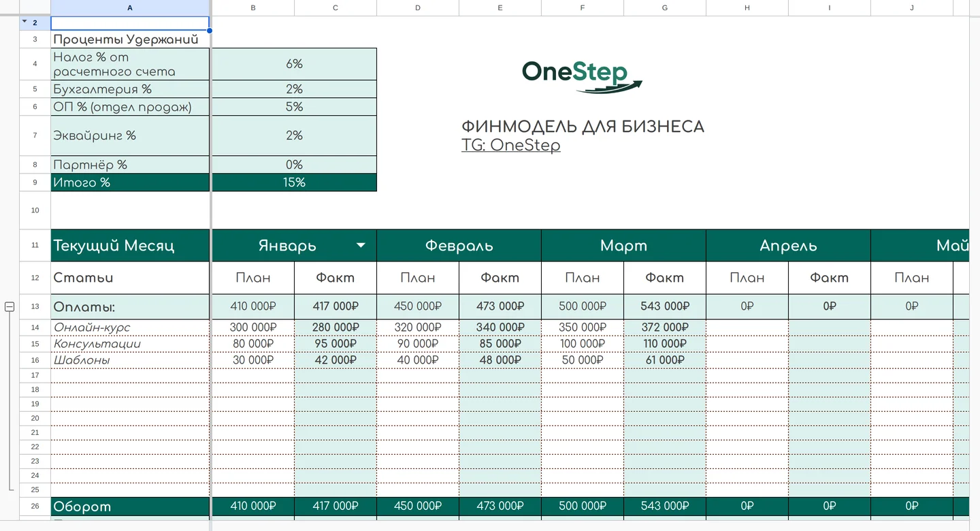Select the Налог % от расчетного счета cell

[x=130, y=64]
